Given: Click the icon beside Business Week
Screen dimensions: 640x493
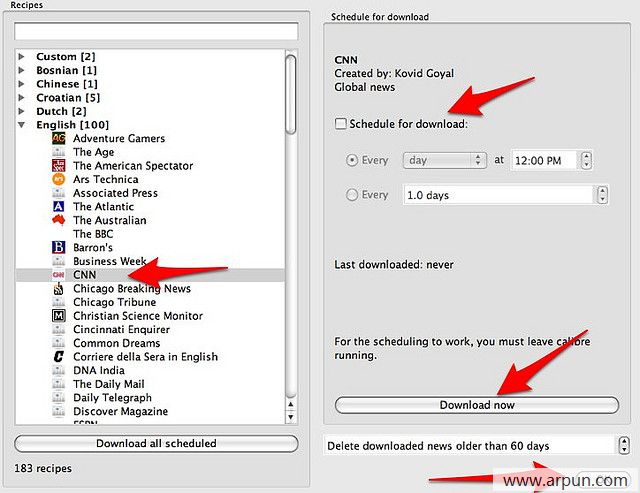Looking at the screenshot, I should pos(59,261).
